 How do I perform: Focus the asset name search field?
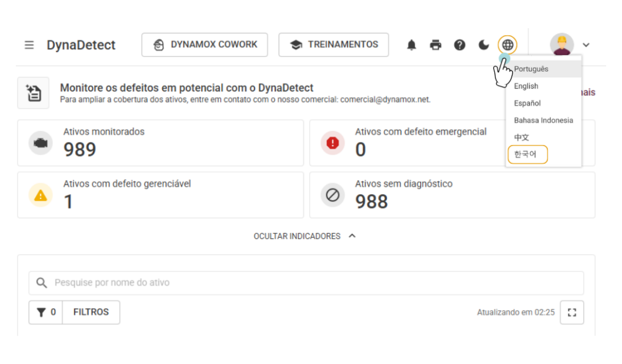click(x=306, y=283)
